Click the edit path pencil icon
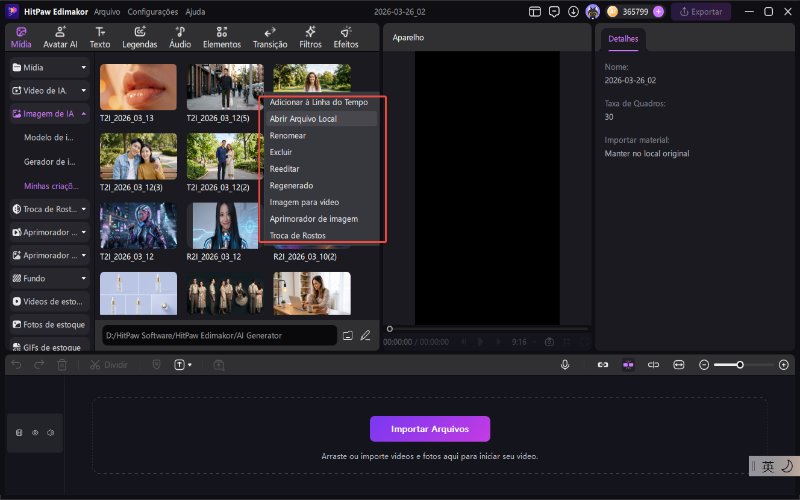800x500 pixels. point(366,335)
